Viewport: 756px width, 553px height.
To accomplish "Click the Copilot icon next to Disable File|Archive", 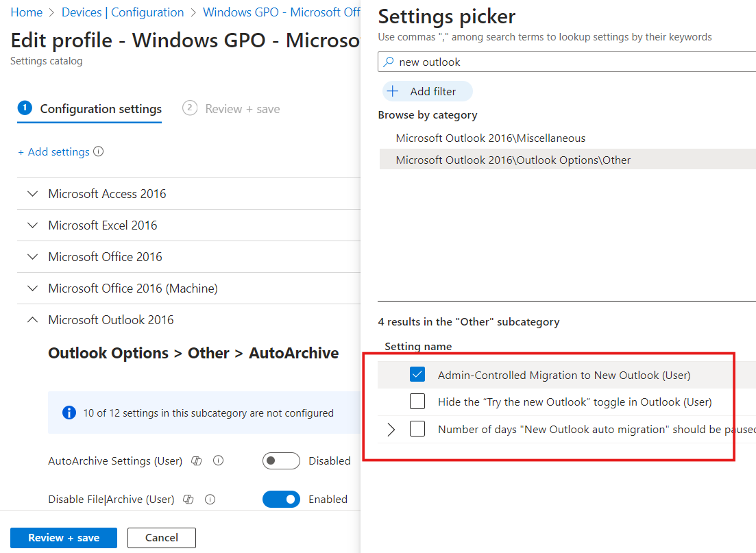I will tap(188, 500).
